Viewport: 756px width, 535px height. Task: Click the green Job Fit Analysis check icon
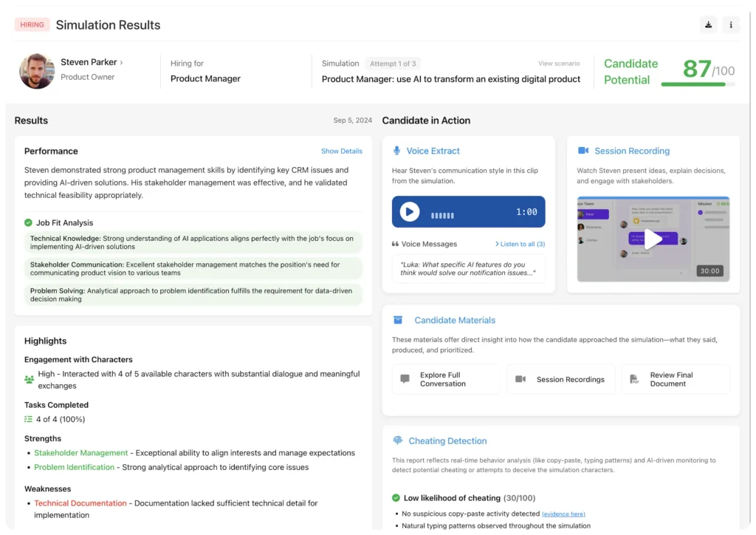[29, 222]
